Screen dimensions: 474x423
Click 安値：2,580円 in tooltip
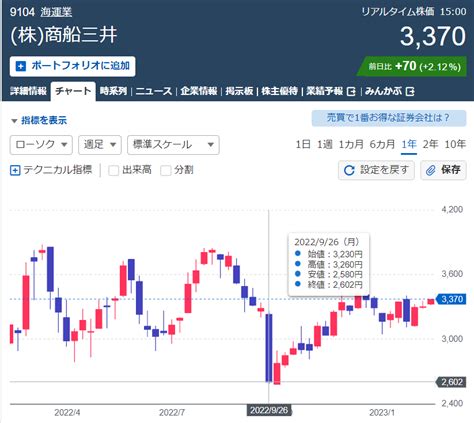335,275
